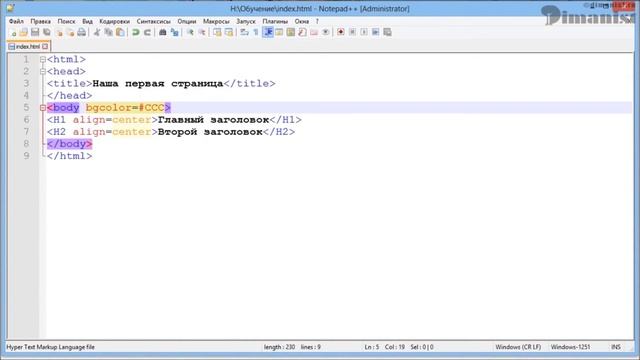Toggle Show All Characters paragraph icon
The width and height of the screenshot is (640, 360).
[x=256, y=32]
